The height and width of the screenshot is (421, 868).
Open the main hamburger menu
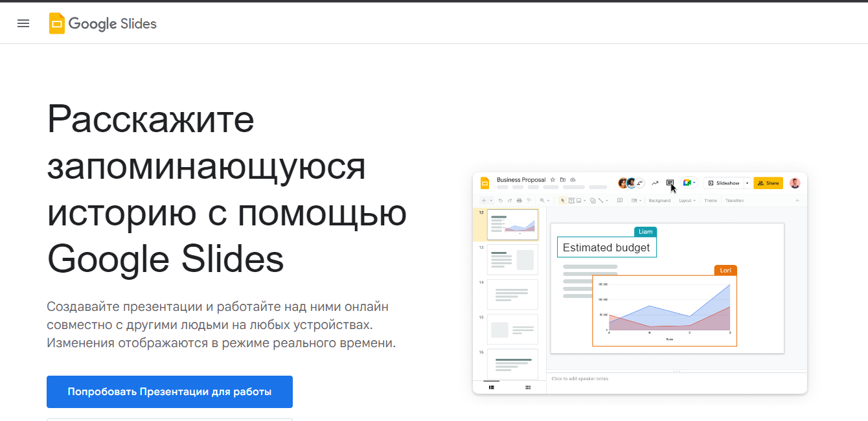point(23,23)
